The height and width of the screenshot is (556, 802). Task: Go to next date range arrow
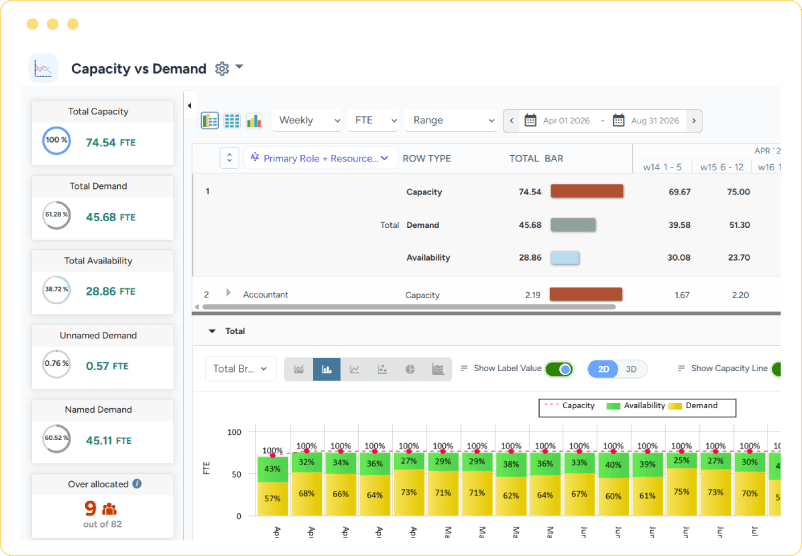[x=694, y=121]
